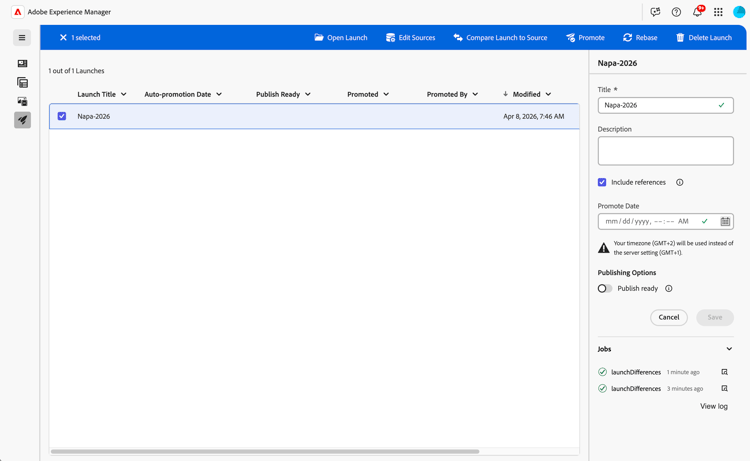This screenshot has height=461, width=750.
Task: Click Delete Launch in the action bar
Action: click(x=704, y=37)
